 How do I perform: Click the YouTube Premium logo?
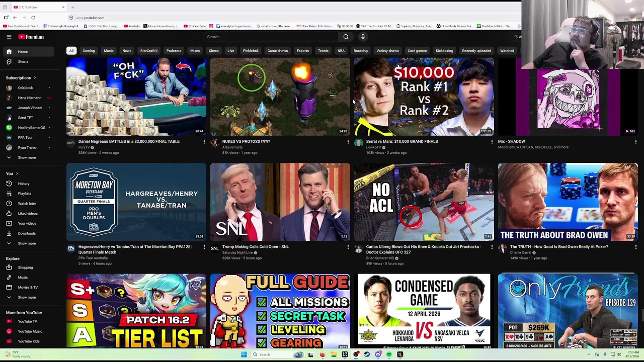[x=31, y=37]
